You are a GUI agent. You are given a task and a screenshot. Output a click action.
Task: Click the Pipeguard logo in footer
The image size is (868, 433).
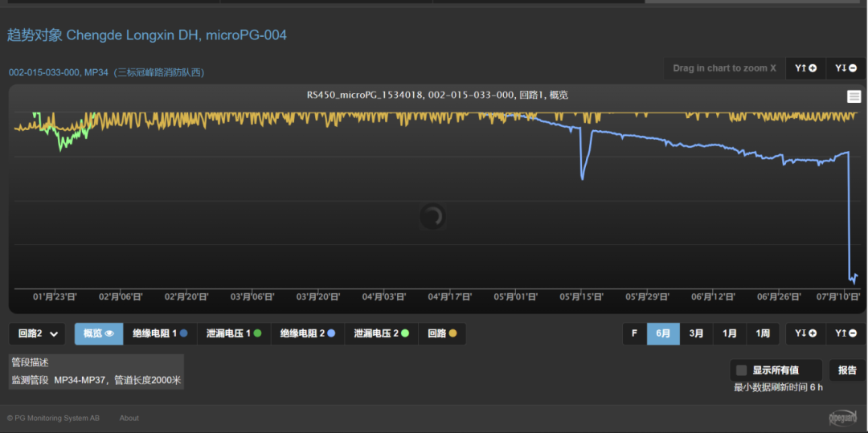click(x=844, y=418)
